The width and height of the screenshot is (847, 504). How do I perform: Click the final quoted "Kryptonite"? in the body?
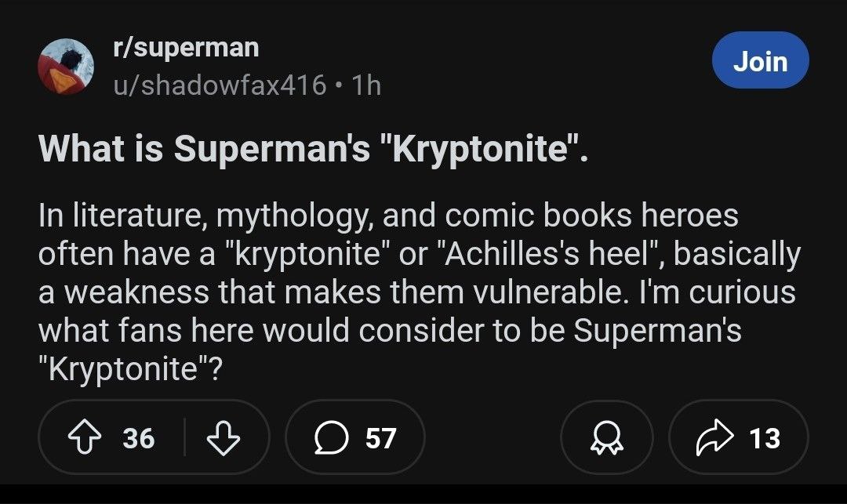click(x=130, y=368)
